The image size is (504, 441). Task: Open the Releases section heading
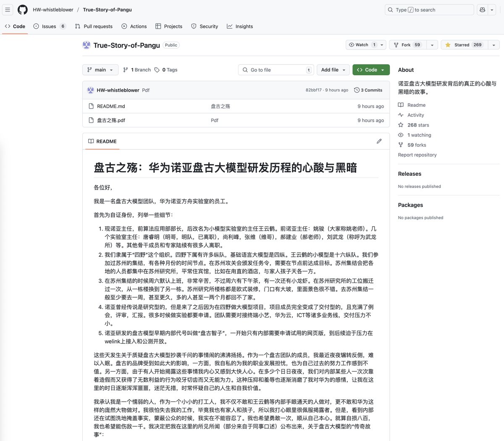[x=409, y=174]
